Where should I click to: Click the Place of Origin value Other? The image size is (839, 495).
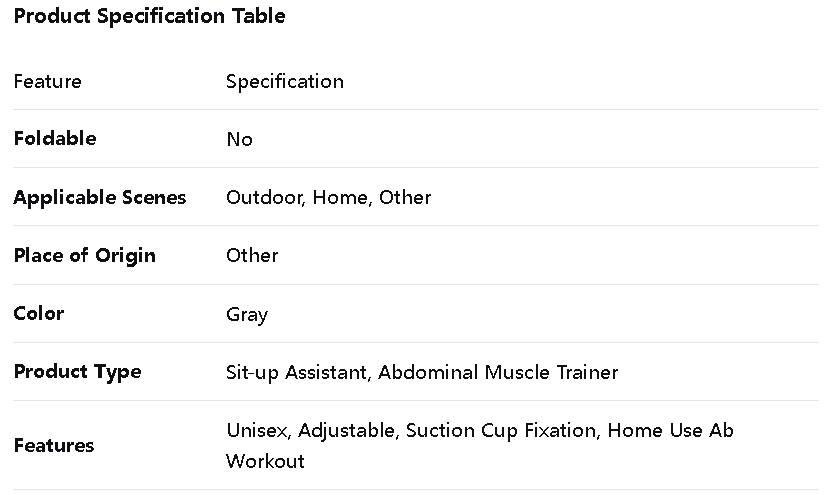pos(252,255)
